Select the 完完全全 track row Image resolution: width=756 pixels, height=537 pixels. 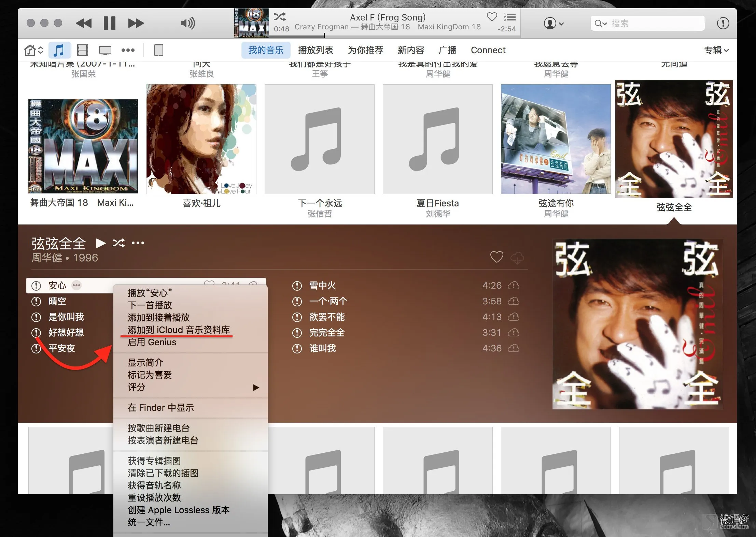(x=407, y=333)
